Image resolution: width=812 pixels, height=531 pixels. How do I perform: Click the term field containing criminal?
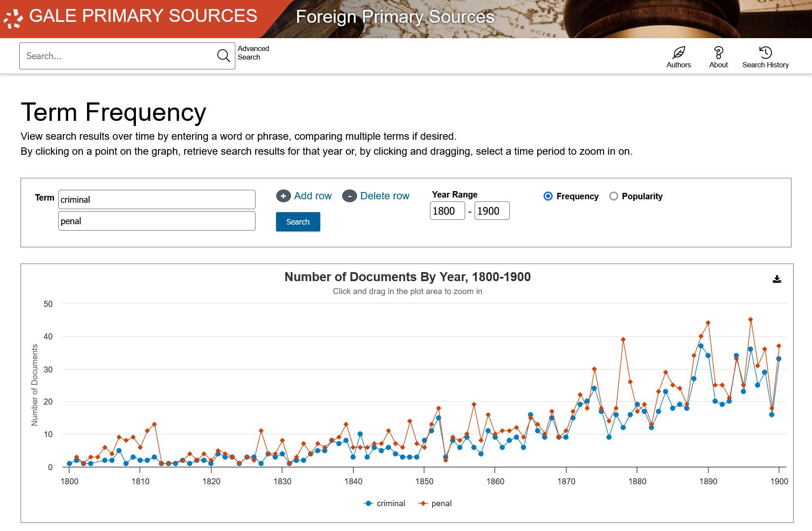157,200
